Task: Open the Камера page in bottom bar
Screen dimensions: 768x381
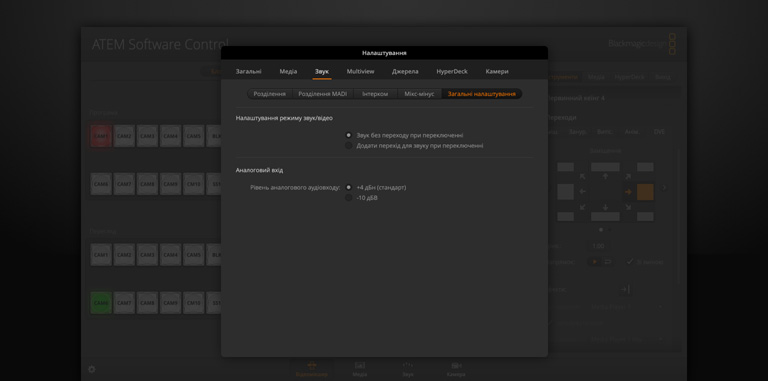Action: 456,369
